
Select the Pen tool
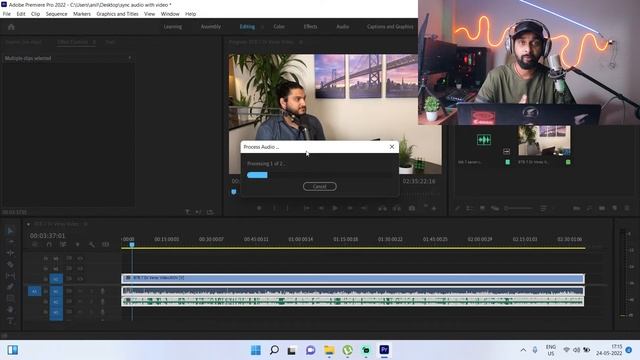pyautogui.click(x=10, y=287)
